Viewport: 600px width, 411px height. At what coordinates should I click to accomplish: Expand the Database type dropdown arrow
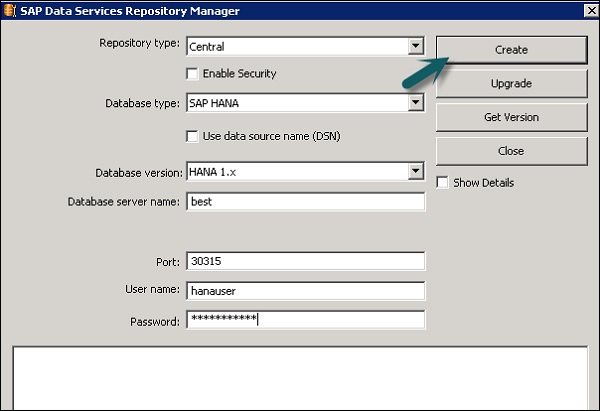pyautogui.click(x=415, y=103)
